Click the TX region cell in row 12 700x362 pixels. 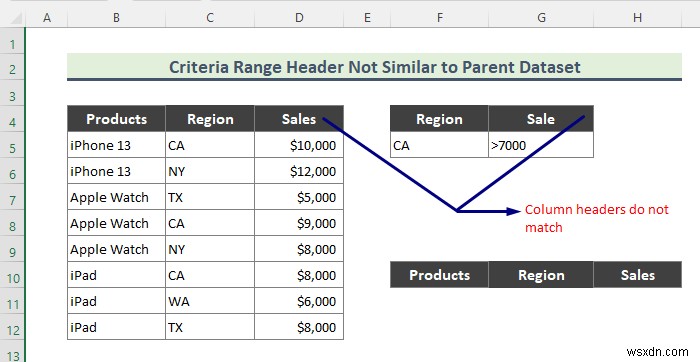tap(210, 327)
